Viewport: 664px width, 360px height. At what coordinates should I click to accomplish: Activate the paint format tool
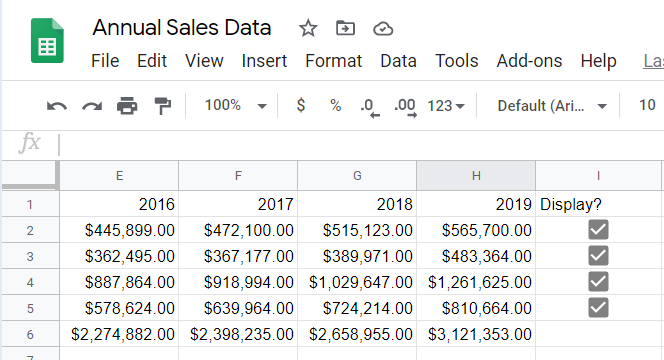click(162, 105)
